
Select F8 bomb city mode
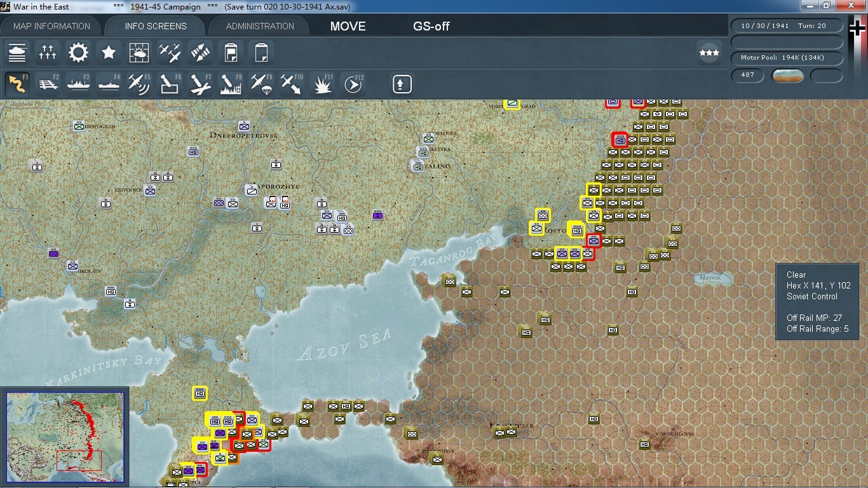click(231, 84)
